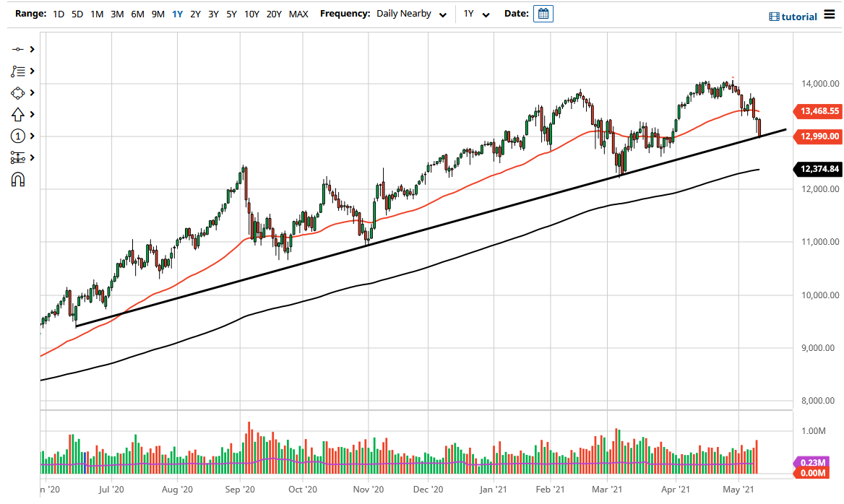Image resolution: width=844 pixels, height=504 pixels.
Task: Open the measurement tool icon
Action: click(20, 157)
